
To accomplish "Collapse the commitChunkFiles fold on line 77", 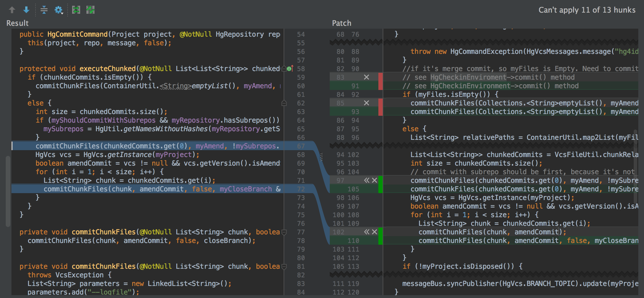I will [284, 232].
